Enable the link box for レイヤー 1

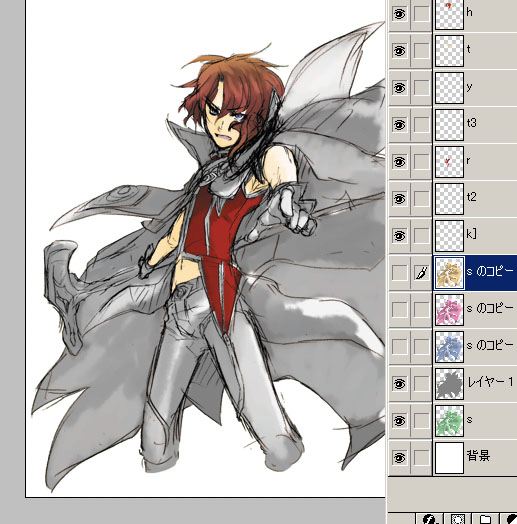click(421, 384)
